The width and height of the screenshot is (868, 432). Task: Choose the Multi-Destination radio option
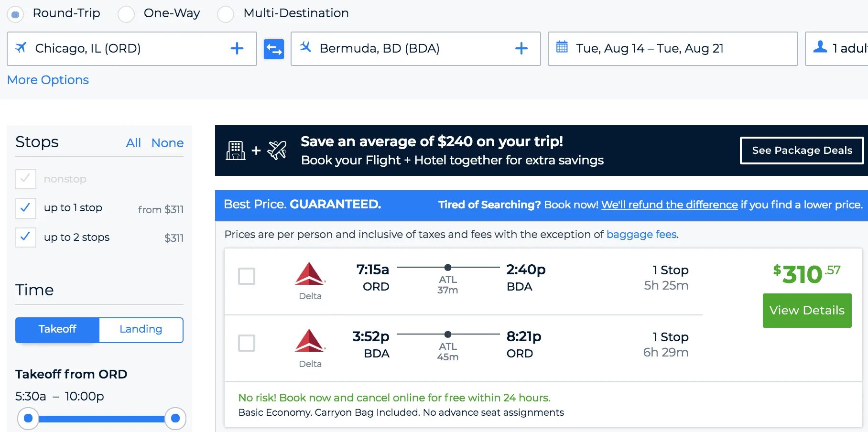pyautogui.click(x=226, y=14)
